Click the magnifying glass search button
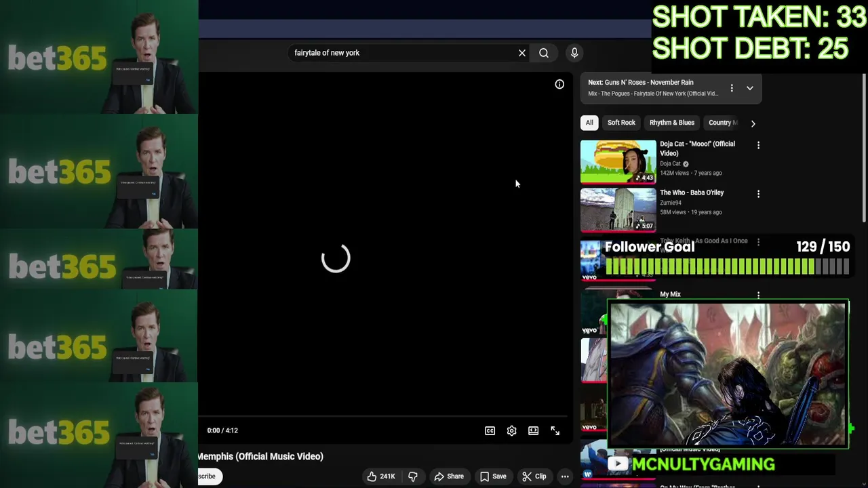Screen dimensions: 868x488 tap(544, 53)
